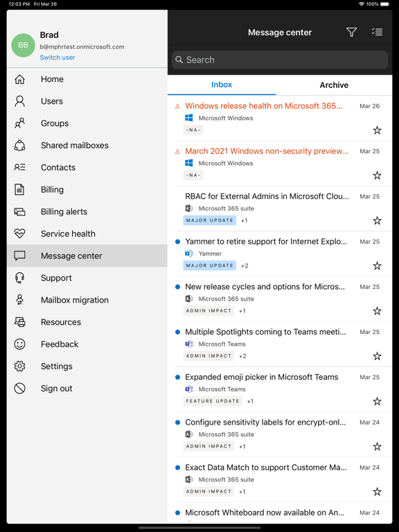Click the Users person icon
This screenshot has width=399, height=532.
point(19,101)
